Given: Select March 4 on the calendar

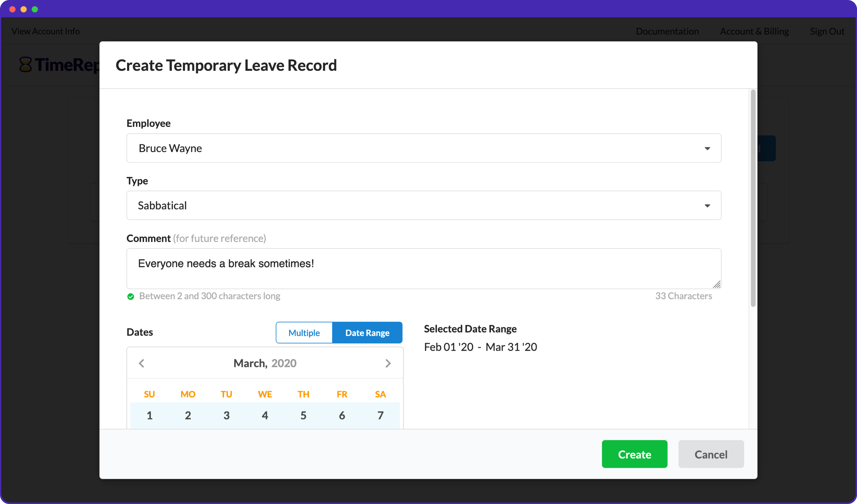Looking at the screenshot, I should [265, 415].
